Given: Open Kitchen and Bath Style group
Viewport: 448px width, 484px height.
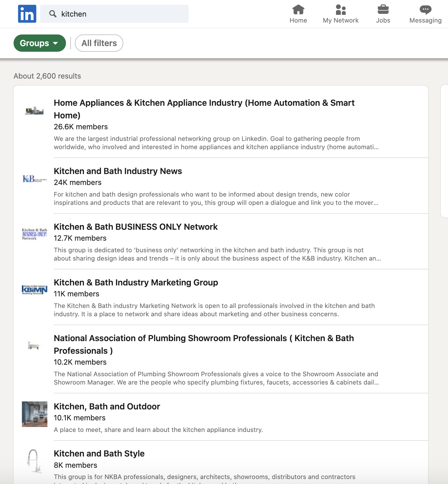Looking at the screenshot, I should (x=99, y=454).
